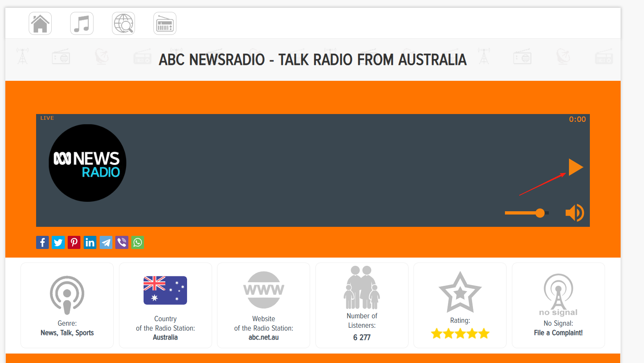The height and width of the screenshot is (363, 644).
Task: Adjust the orange volume slider
Action: (527, 213)
